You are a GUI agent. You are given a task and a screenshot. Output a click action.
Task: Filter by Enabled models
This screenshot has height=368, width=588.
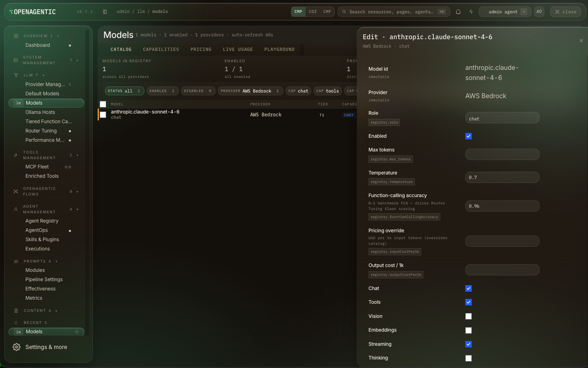point(162,91)
